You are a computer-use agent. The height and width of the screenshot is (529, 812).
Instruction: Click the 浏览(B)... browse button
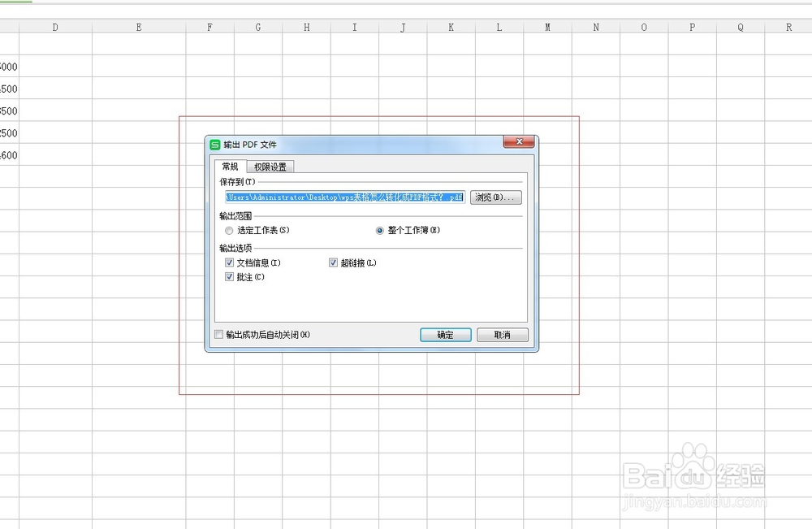[x=495, y=197]
